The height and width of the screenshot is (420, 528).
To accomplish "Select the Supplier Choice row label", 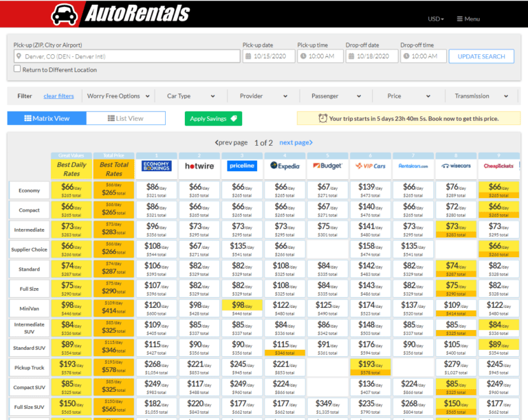I will [30, 250].
